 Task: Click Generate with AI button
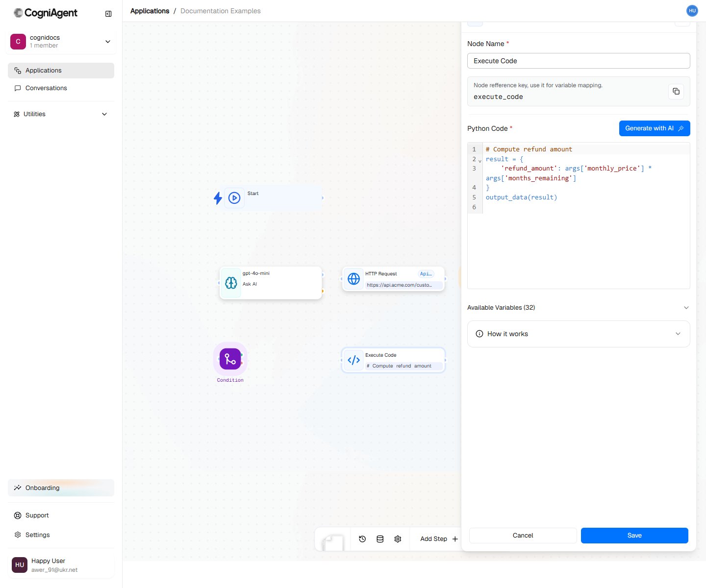(655, 128)
